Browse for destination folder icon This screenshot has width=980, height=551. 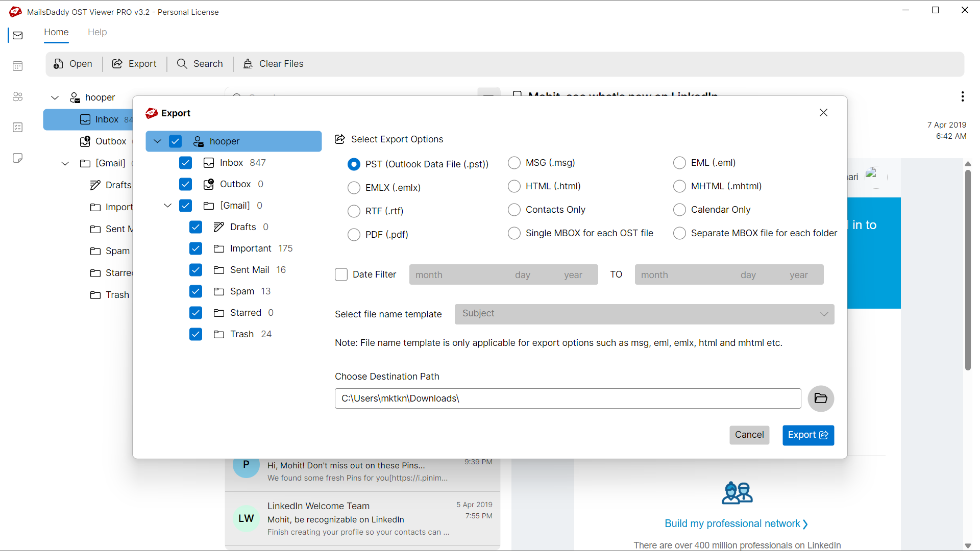click(x=821, y=398)
